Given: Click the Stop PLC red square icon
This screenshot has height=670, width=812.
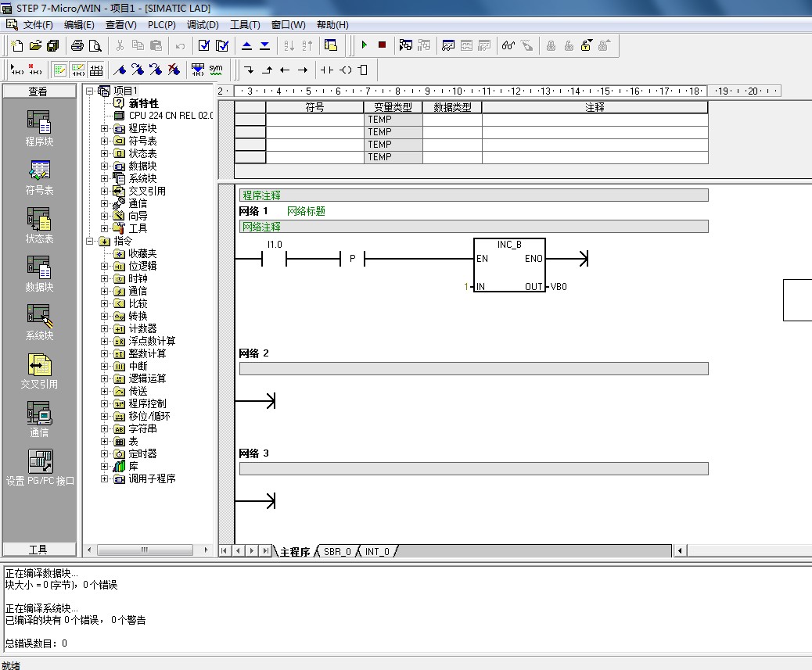Looking at the screenshot, I should [x=382, y=45].
